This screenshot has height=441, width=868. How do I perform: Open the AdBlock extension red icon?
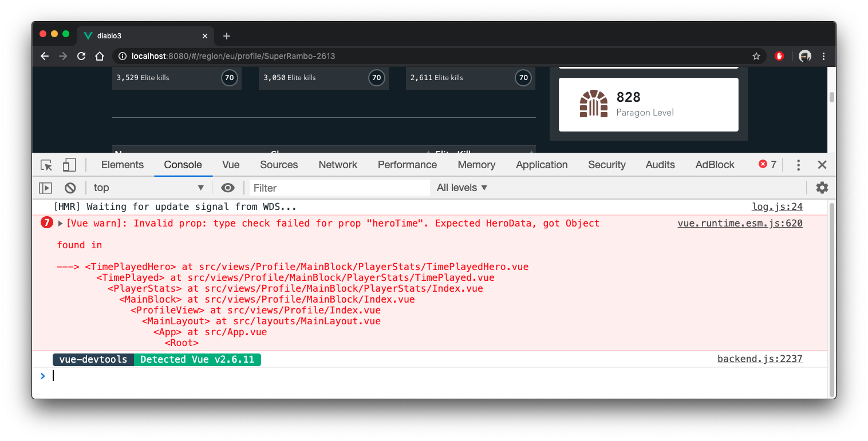(779, 56)
